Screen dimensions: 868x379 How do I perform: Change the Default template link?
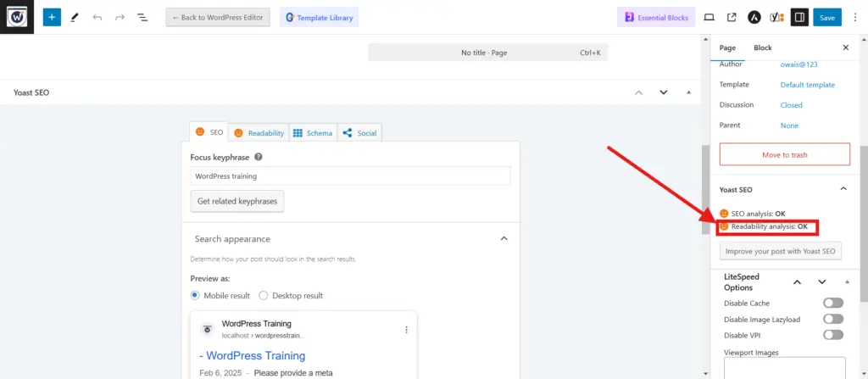pos(807,85)
